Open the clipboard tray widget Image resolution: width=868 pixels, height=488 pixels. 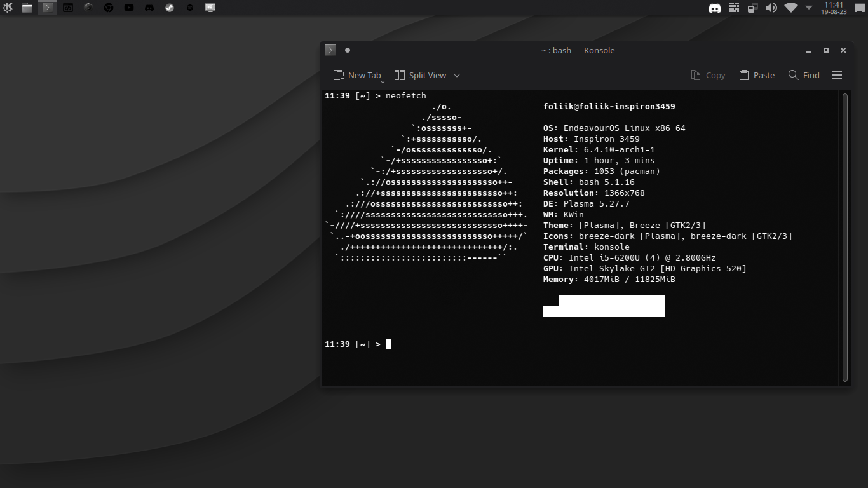click(752, 8)
